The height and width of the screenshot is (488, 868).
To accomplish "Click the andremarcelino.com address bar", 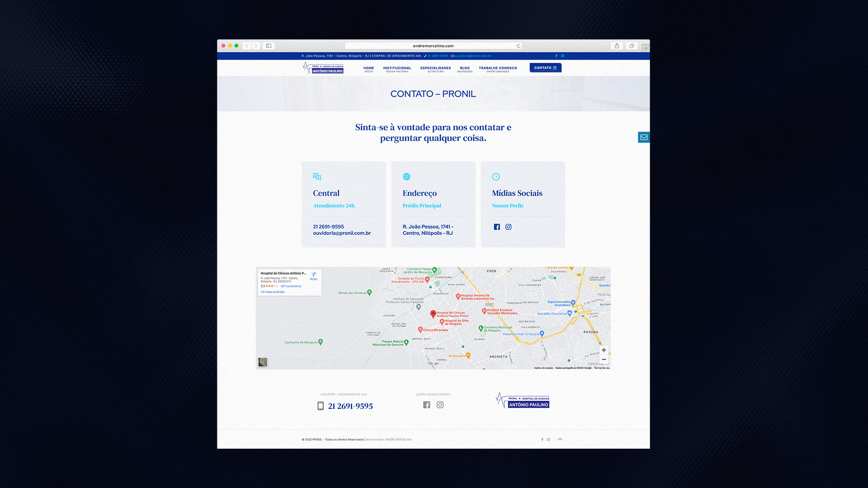I will (x=433, y=46).
